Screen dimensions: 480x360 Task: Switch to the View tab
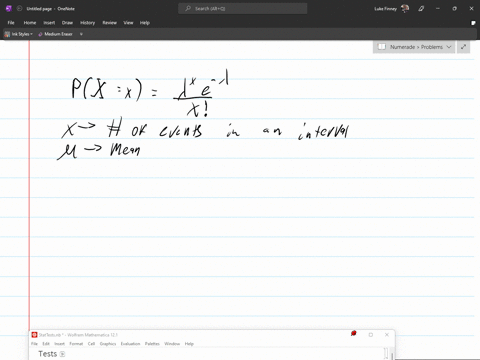(x=128, y=23)
